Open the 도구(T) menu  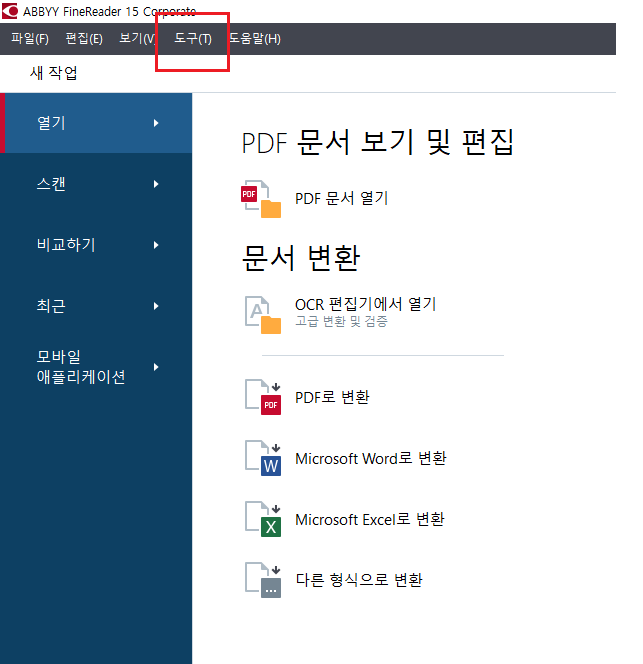(193, 39)
